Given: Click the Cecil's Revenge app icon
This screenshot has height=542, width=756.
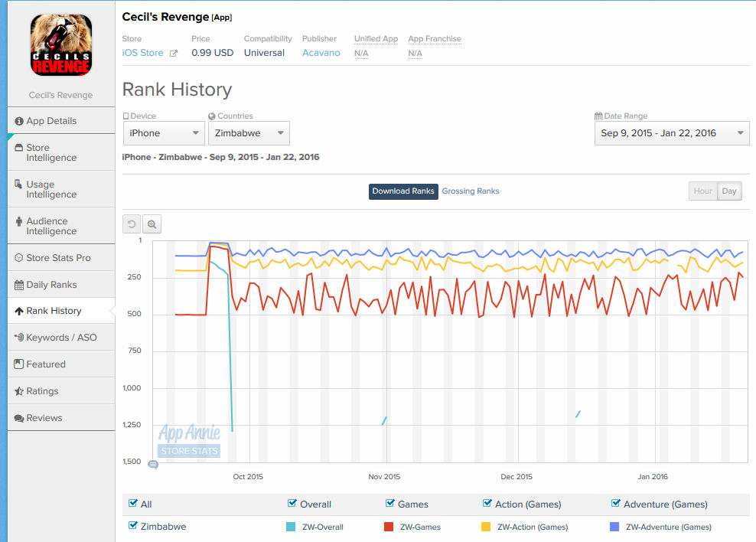Looking at the screenshot, I should click(61, 45).
